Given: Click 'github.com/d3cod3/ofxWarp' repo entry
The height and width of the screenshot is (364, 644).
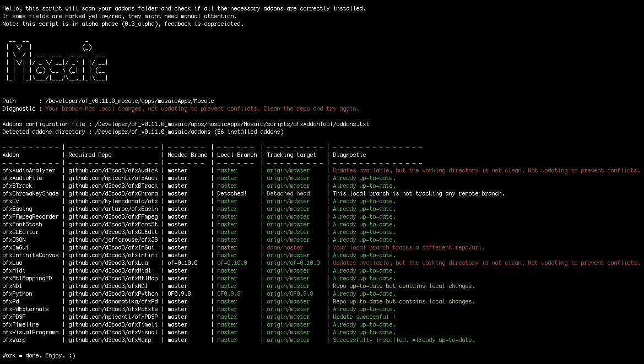Looking at the screenshot, I should pyautogui.click(x=110, y=340).
